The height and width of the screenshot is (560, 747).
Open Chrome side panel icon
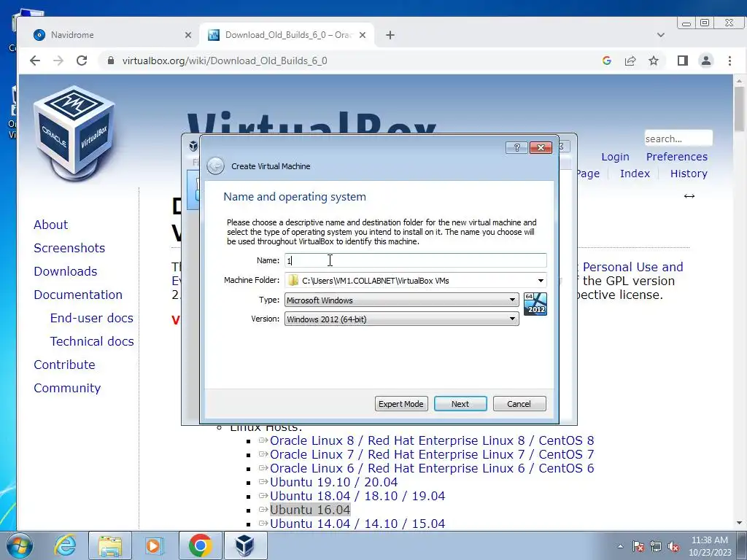(683, 61)
